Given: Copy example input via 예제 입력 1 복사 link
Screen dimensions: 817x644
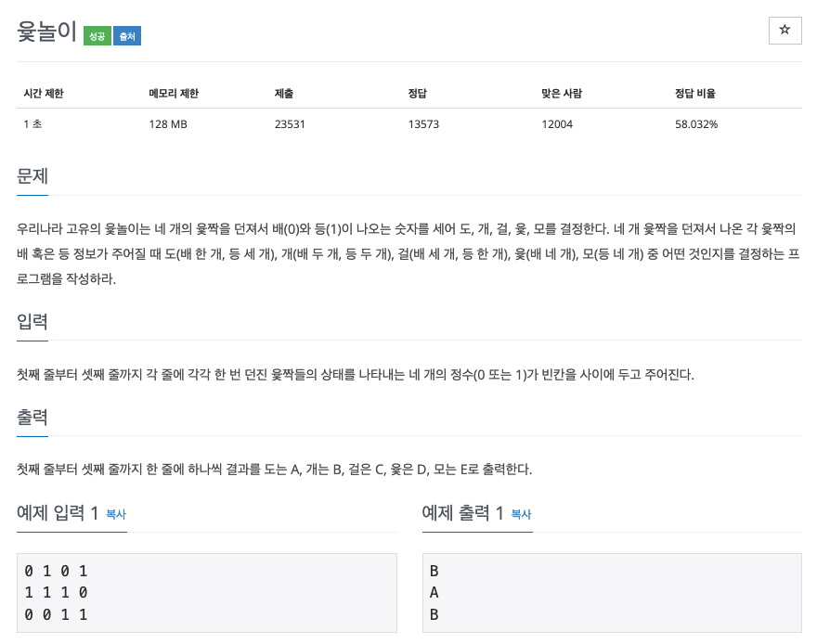Looking at the screenshot, I should coord(116,514).
